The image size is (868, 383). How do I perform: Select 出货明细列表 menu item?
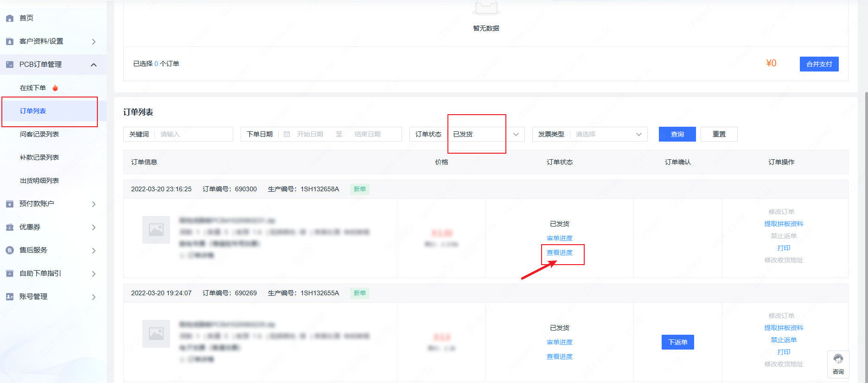click(x=39, y=181)
